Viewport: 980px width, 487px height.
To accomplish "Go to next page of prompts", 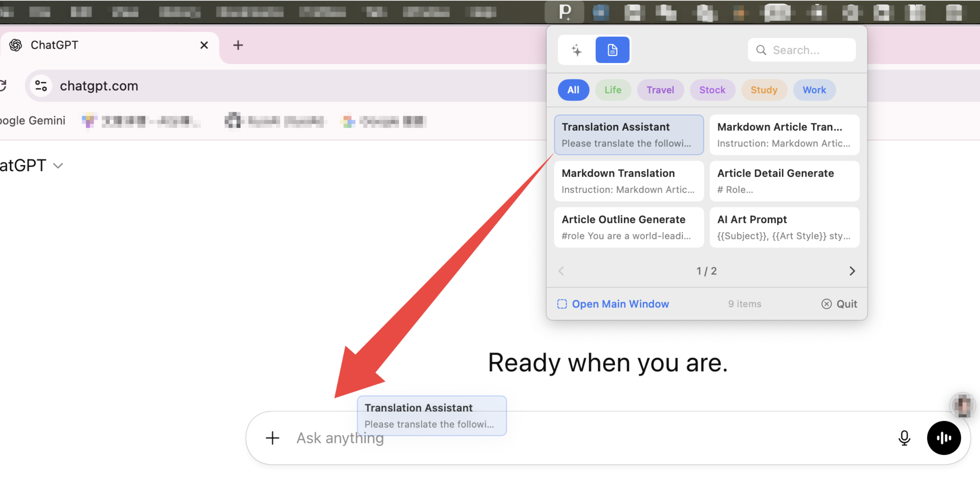I will [852, 271].
